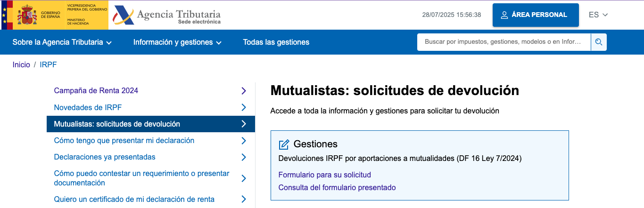Open Todas las gestiones menu item
This screenshot has height=208, width=644.
coord(276,42)
